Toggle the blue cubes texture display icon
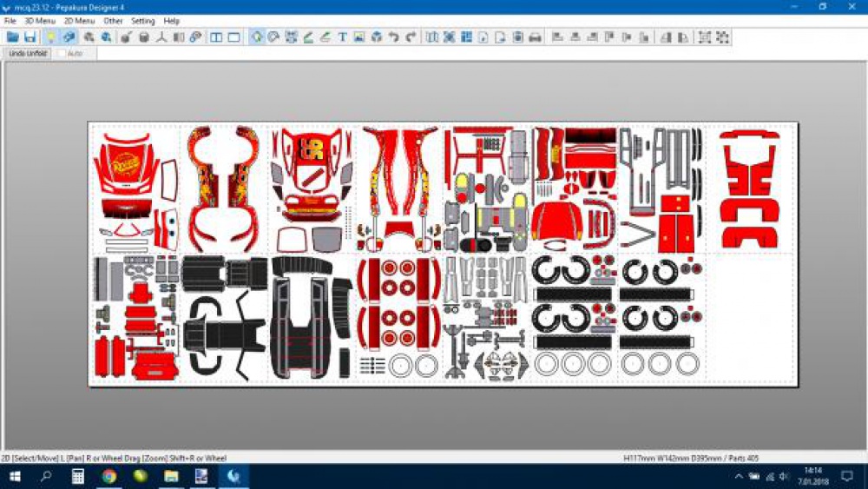Image resolution: width=868 pixels, height=489 pixels. (x=69, y=37)
